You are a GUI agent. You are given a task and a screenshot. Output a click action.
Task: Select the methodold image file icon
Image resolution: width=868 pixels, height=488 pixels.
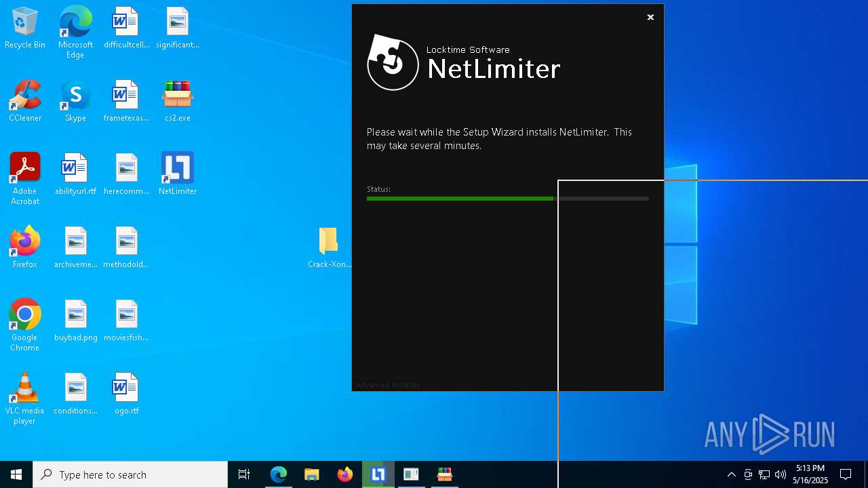[126, 248]
